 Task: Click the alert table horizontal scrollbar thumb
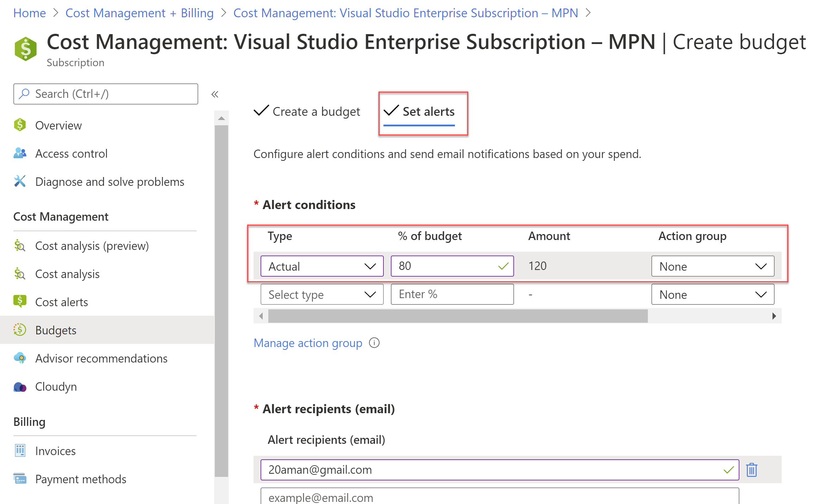click(x=458, y=316)
